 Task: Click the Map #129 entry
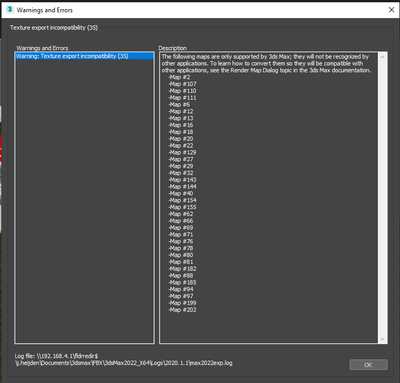(x=182, y=152)
